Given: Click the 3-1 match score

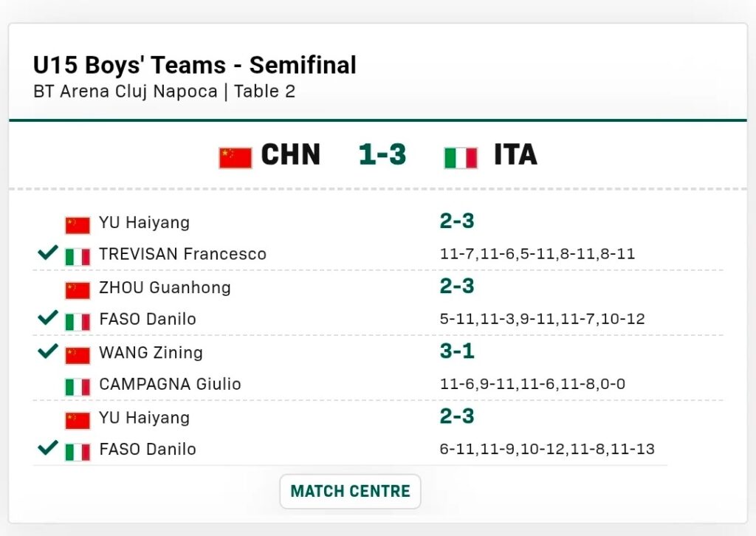Looking at the screenshot, I should 457,351.
